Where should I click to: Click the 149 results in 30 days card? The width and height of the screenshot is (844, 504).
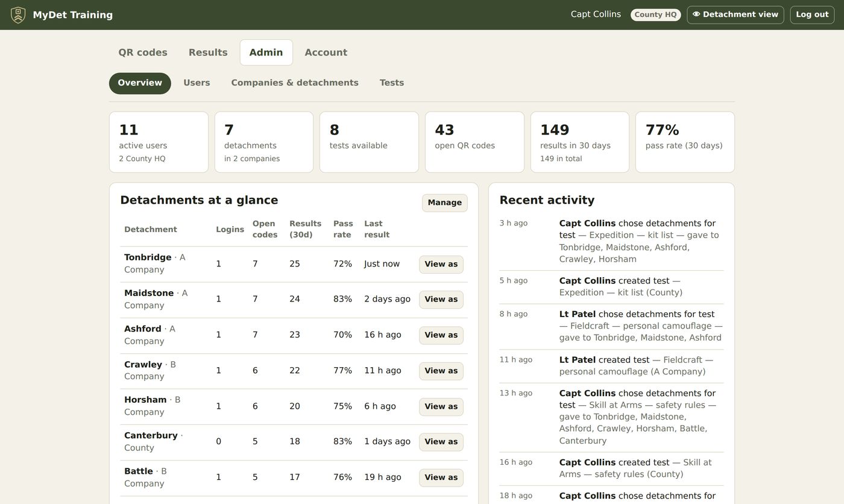[x=580, y=142]
